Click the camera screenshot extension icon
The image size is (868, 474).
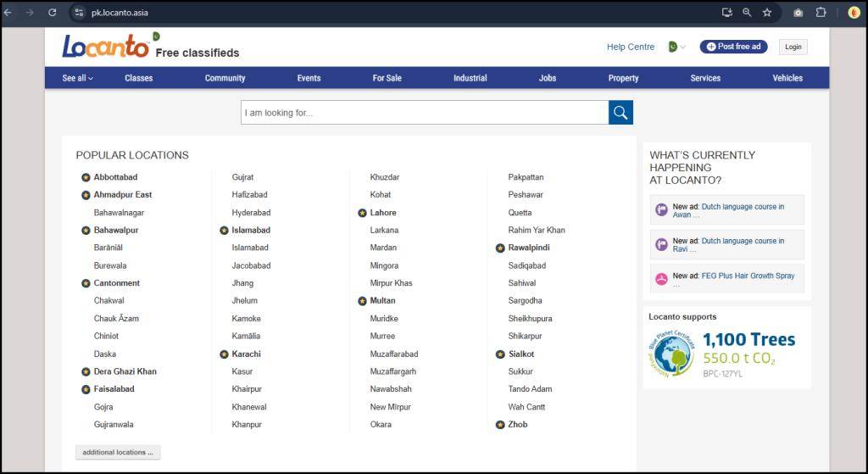798,13
